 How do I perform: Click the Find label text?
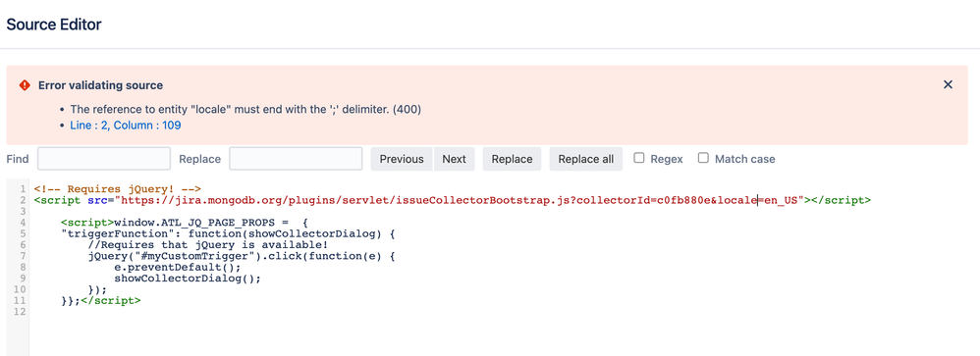(x=18, y=159)
